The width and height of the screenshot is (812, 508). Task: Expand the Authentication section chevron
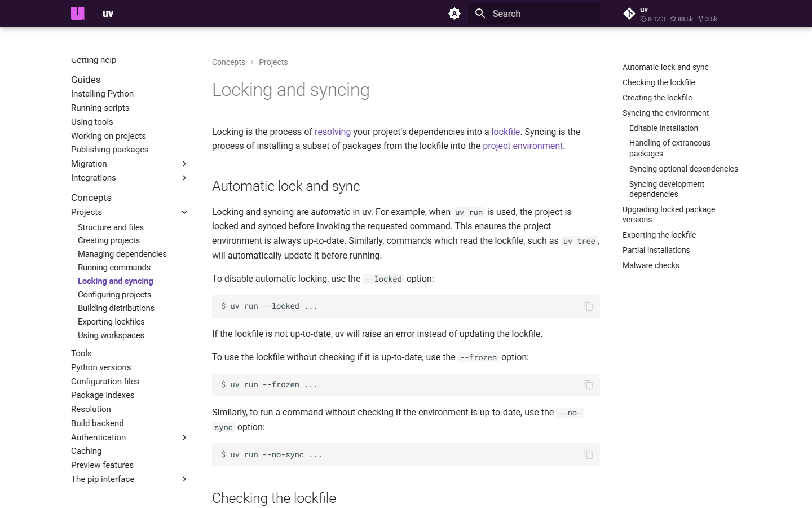click(184, 437)
